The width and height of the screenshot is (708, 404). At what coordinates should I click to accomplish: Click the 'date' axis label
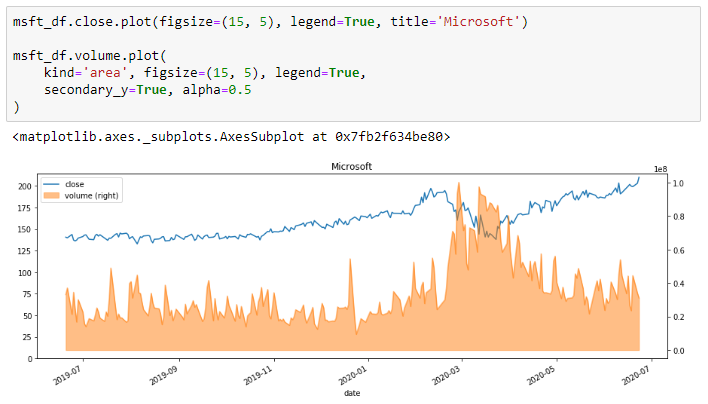click(352, 393)
